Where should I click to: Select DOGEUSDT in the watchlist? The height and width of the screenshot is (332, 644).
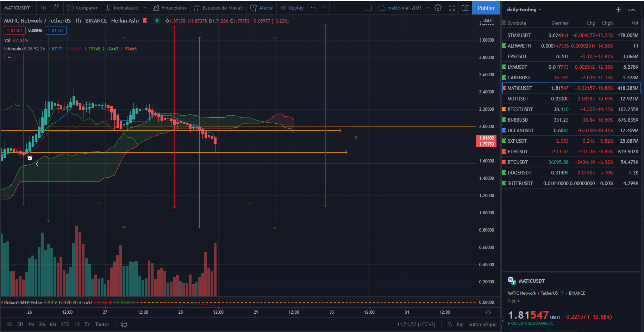(x=571, y=173)
